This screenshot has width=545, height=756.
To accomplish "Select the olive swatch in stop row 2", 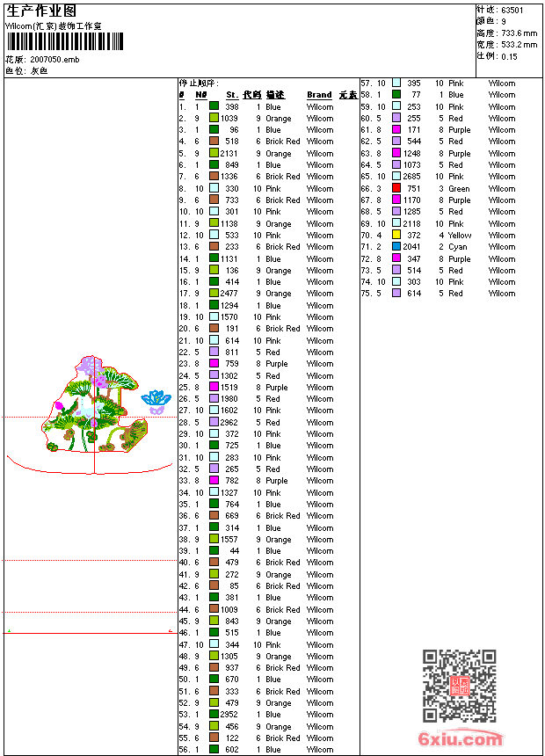I will coord(214,118).
